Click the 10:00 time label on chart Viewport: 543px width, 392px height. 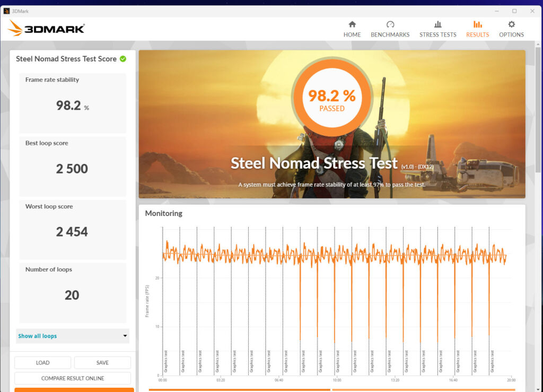[x=337, y=380]
